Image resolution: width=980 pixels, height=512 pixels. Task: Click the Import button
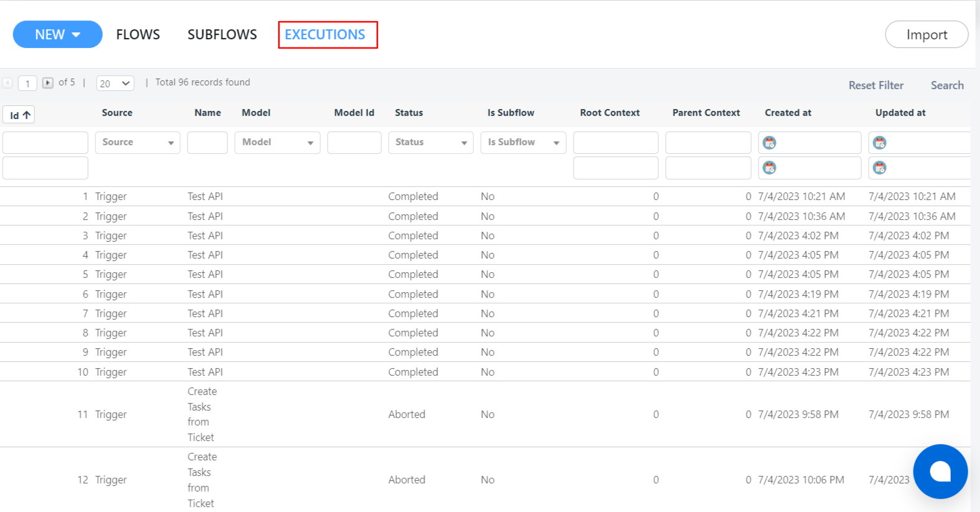point(926,34)
